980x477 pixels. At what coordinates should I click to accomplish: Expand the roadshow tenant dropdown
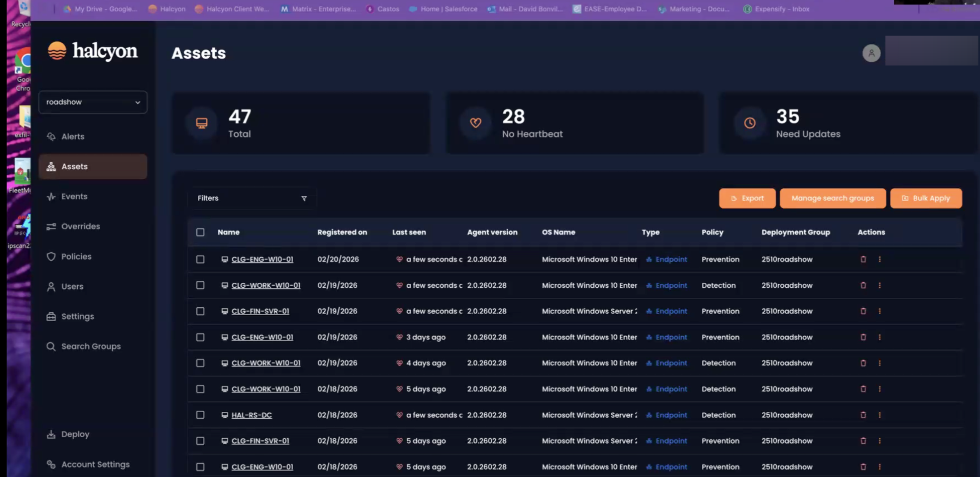[x=93, y=102]
